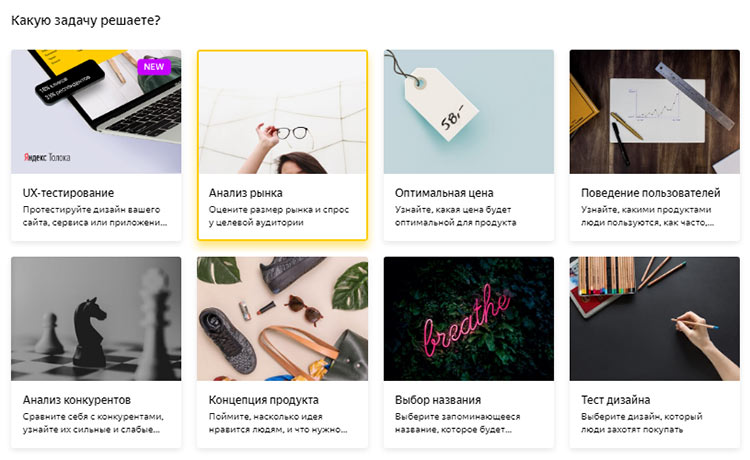Click the chess knight image
Screen dimensions: 750x460
[x=96, y=318]
